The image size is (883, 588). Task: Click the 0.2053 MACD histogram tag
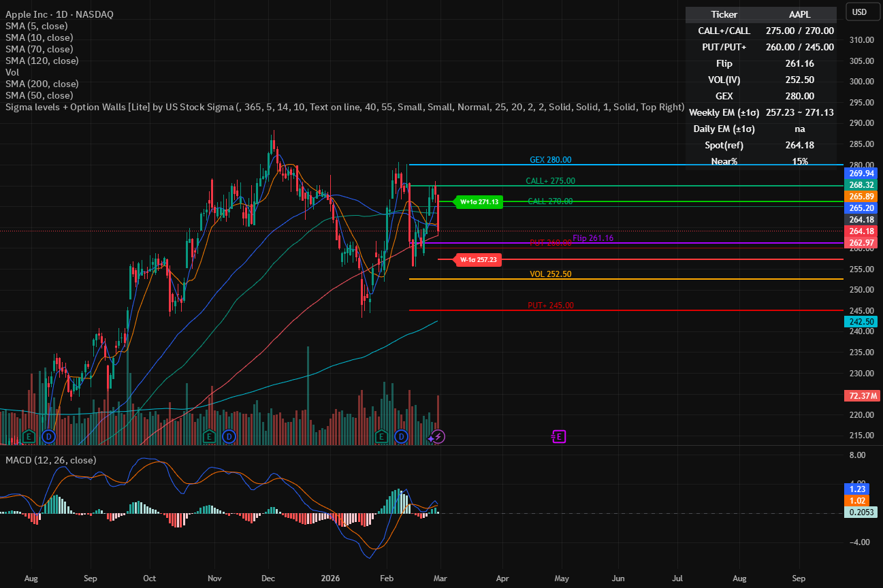coord(862,512)
